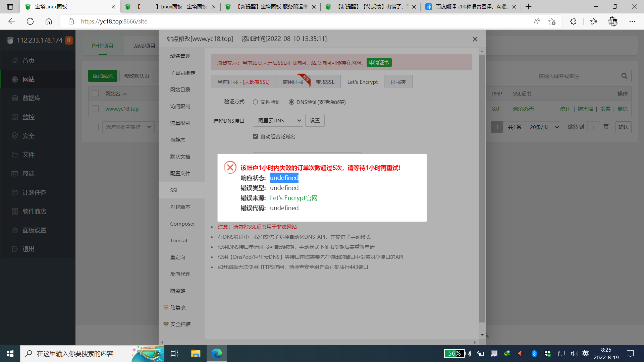The width and height of the screenshot is (644, 362).
Task: Click the search magnifier in site search box
Action: click(624, 76)
